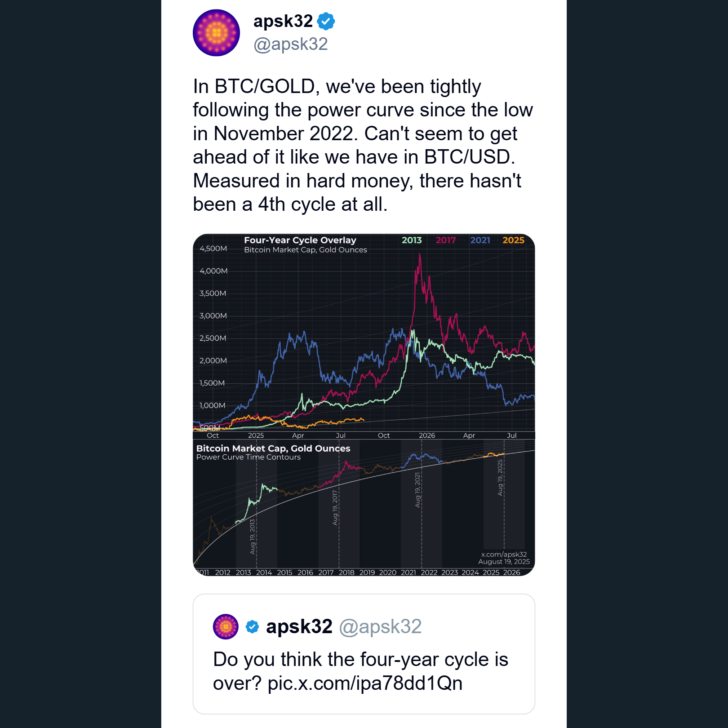Image resolution: width=728 pixels, height=728 pixels.
Task: Select the red 2017 legend label
Action: pos(446,240)
